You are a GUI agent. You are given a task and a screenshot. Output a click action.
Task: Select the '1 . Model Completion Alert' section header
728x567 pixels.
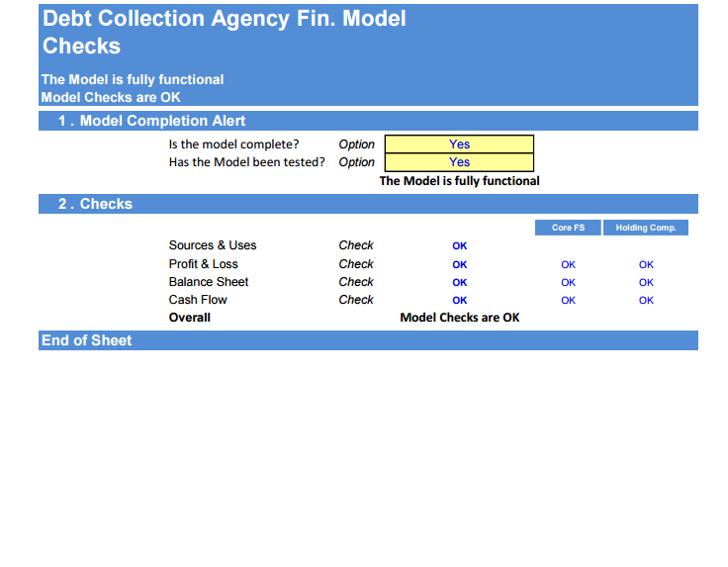(368, 121)
